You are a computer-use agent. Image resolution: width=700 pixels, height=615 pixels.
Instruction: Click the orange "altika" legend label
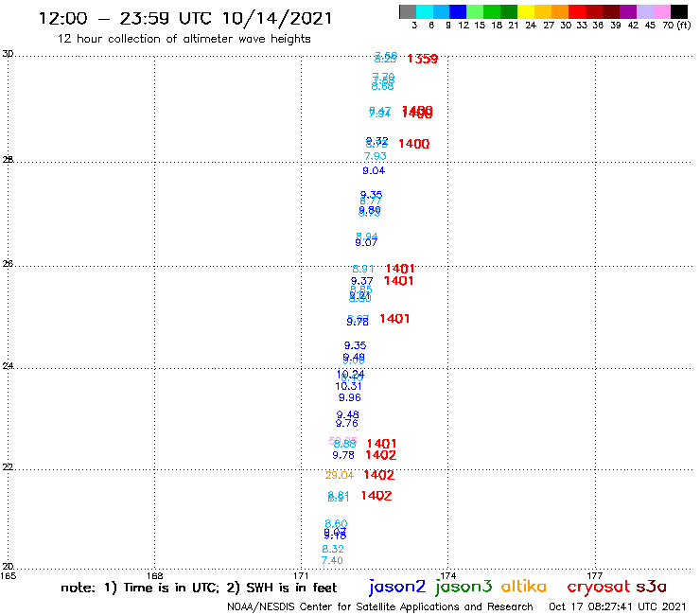pyautogui.click(x=524, y=587)
